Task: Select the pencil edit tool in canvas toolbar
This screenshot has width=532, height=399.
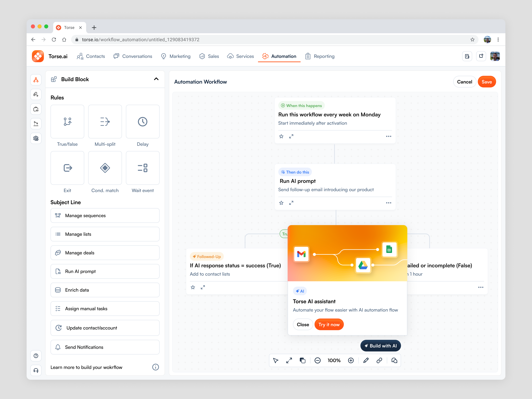Action: click(366, 361)
